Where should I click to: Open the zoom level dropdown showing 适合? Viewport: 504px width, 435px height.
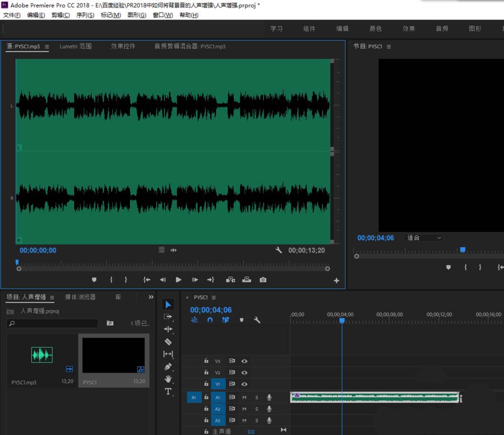424,238
